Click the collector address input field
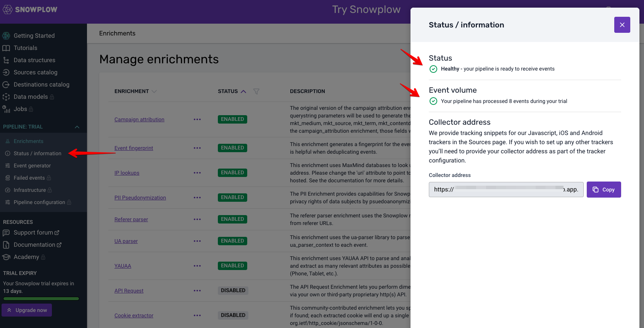The height and width of the screenshot is (328, 644). click(x=506, y=190)
